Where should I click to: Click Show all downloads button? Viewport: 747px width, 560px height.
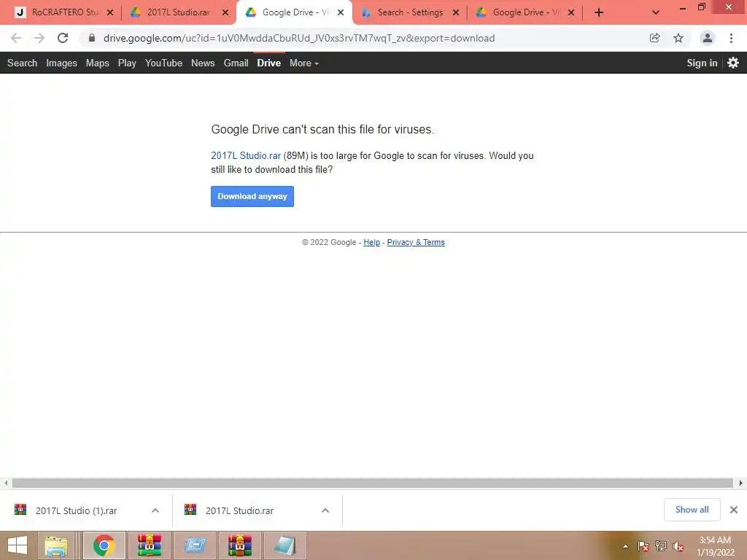pos(692,510)
